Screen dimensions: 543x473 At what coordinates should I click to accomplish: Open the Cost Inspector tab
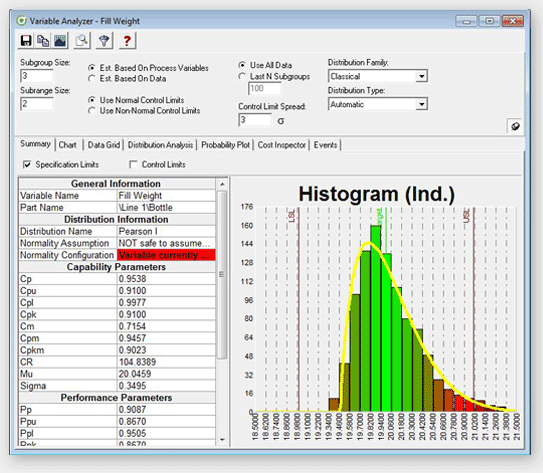pyautogui.click(x=282, y=145)
